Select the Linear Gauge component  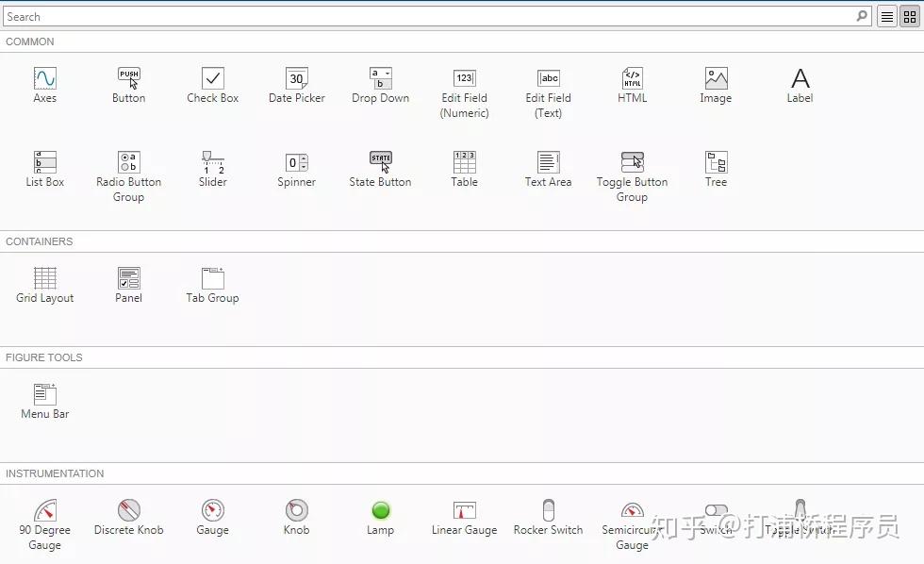pyautogui.click(x=464, y=518)
